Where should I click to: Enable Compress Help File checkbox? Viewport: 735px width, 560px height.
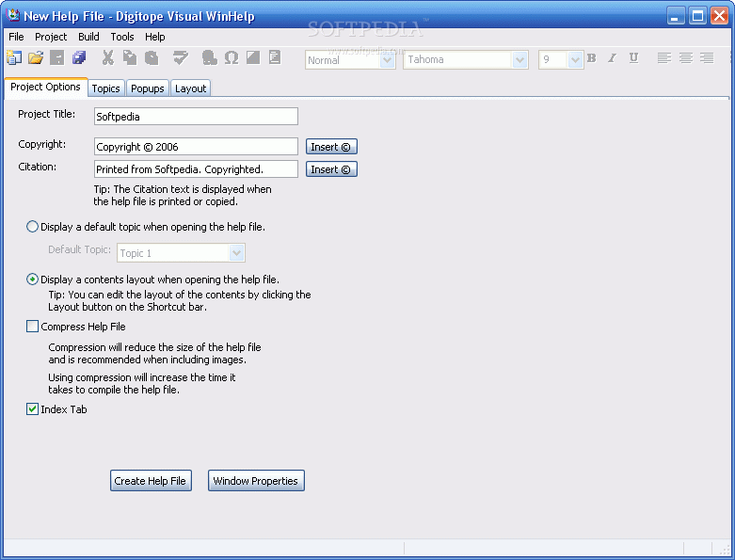pos(32,327)
